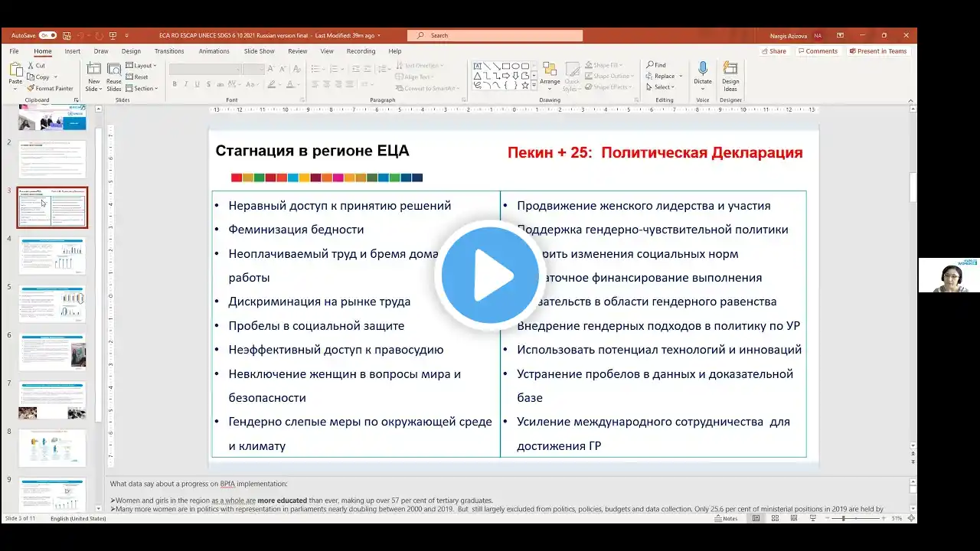Click English (United States) language indicator
The width and height of the screenshot is (980, 551).
[78, 518]
